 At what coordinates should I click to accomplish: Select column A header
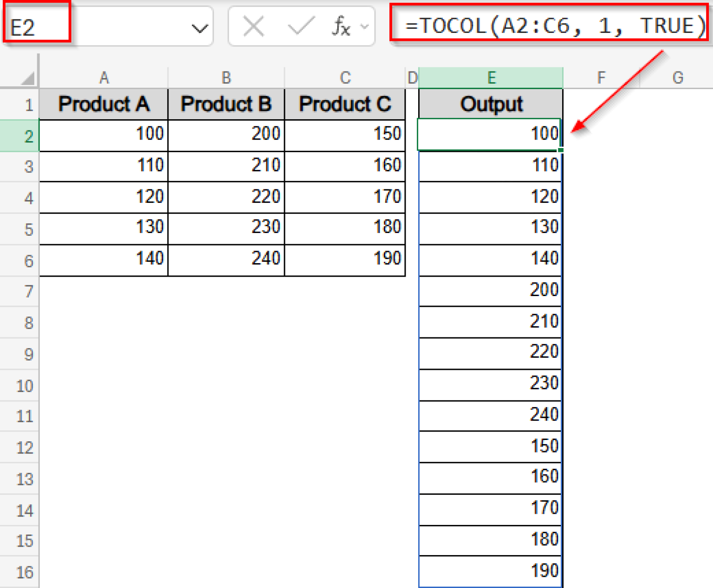(x=104, y=78)
